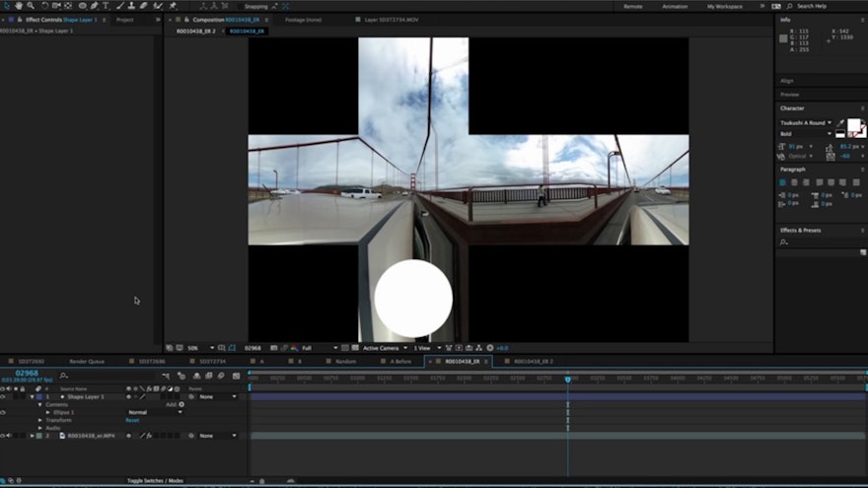Select the Zoom magnifier tool
This screenshot has height=488, width=868.
point(31,6)
